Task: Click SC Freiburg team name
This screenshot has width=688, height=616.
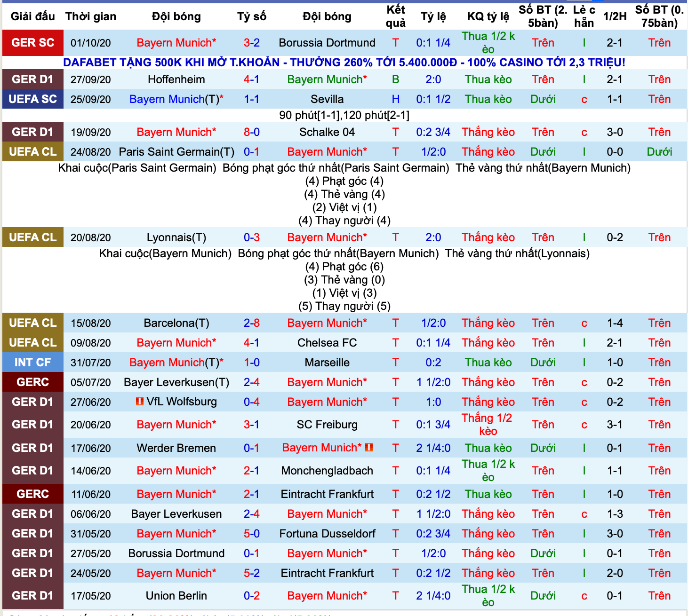Action: [x=327, y=425]
